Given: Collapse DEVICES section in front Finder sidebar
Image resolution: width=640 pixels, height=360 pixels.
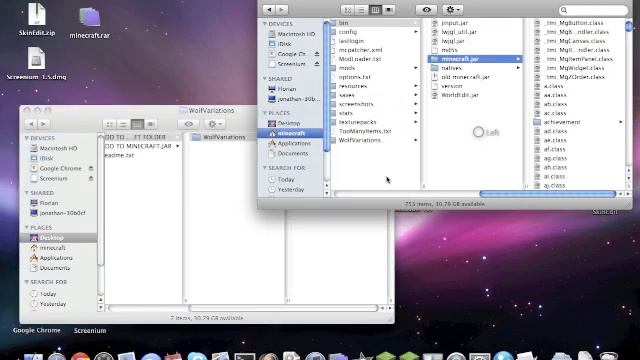Looking at the screenshot, I should point(265,24).
